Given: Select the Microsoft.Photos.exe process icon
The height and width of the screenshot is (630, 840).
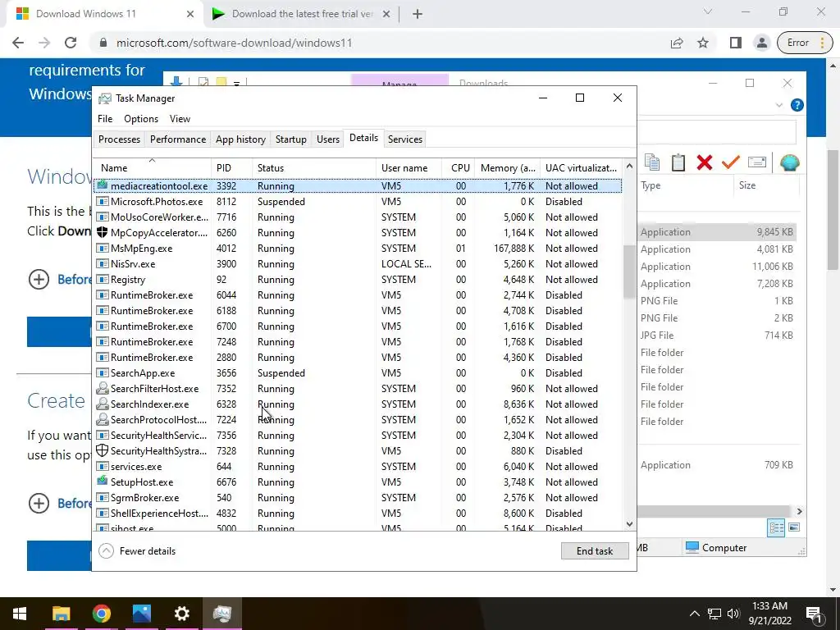Looking at the screenshot, I should [x=103, y=202].
